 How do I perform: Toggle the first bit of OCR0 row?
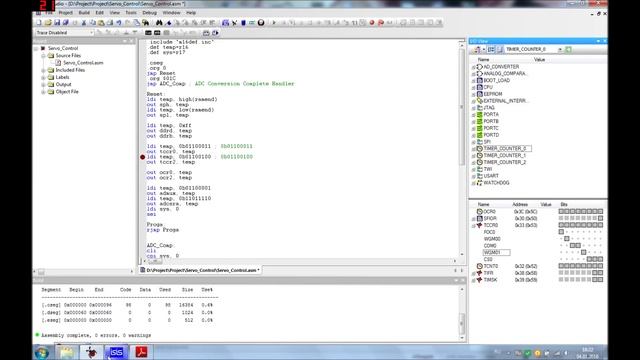(x=561, y=211)
